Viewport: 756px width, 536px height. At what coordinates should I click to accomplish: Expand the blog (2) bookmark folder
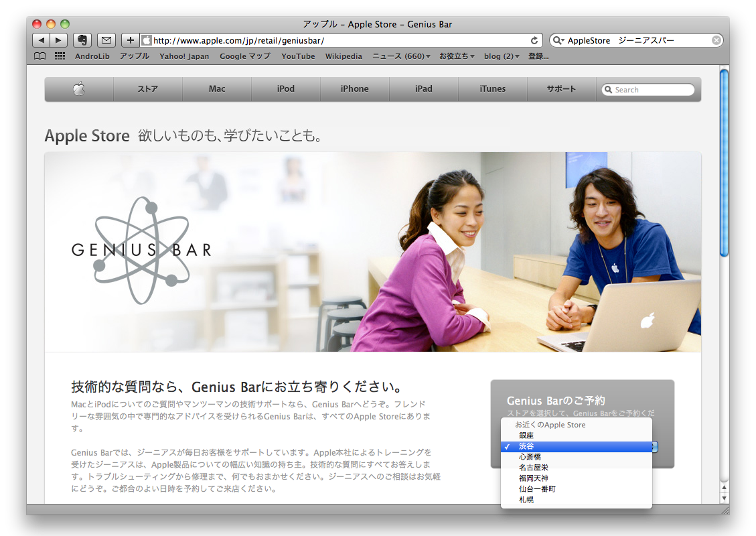click(x=502, y=56)
